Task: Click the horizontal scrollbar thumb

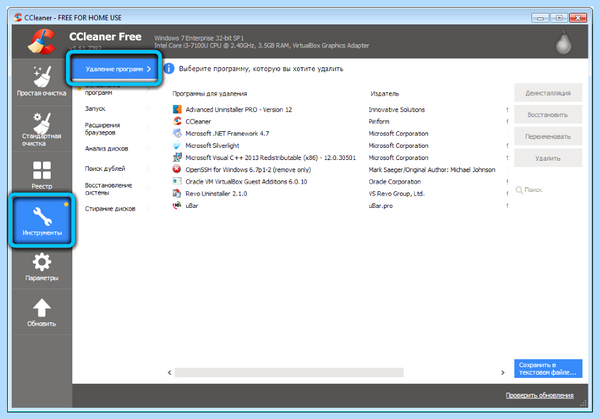Action: (289, 372)
